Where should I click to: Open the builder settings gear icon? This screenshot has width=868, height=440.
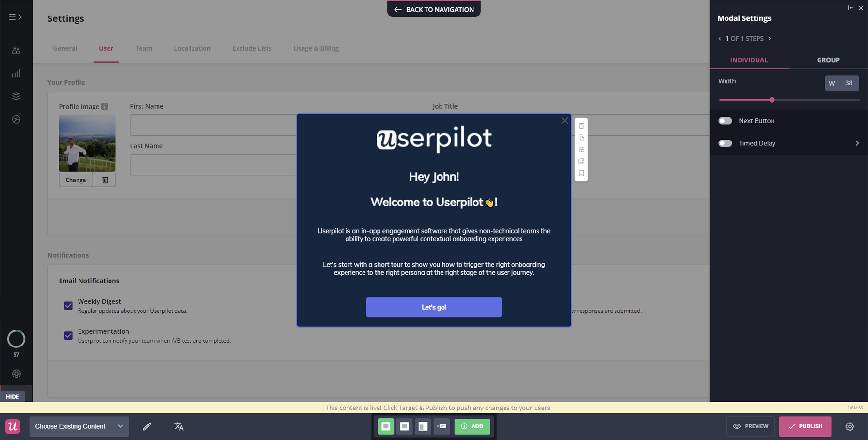click(x=850, y=426)
